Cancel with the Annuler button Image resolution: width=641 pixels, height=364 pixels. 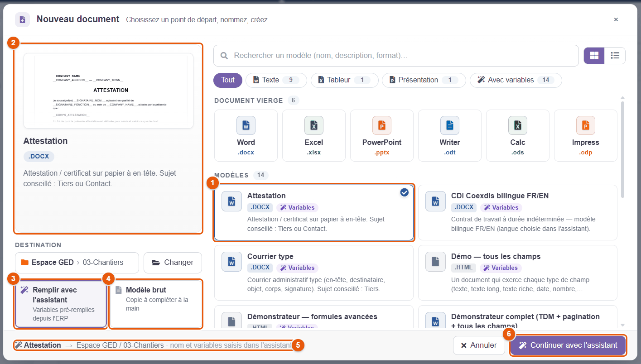point(479,345)
